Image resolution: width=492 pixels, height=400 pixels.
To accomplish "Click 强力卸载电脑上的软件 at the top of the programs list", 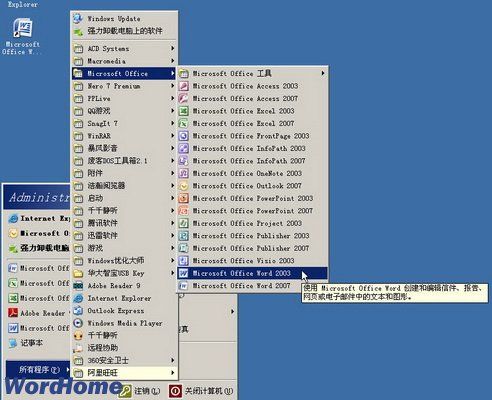I will click(124, 31).
